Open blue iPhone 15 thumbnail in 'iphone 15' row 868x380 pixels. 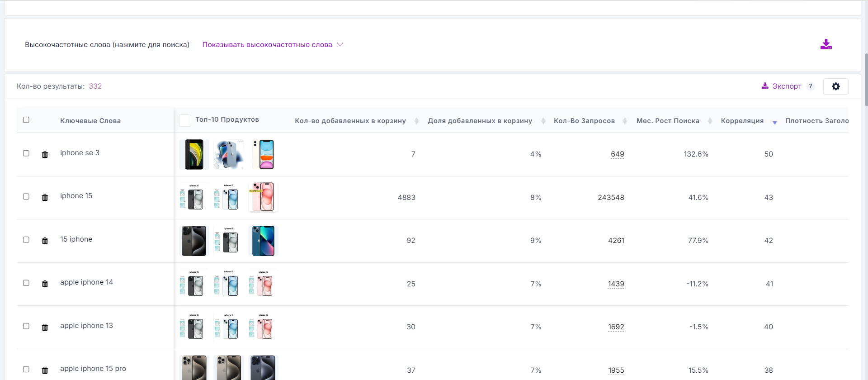(x=229, y=197)
